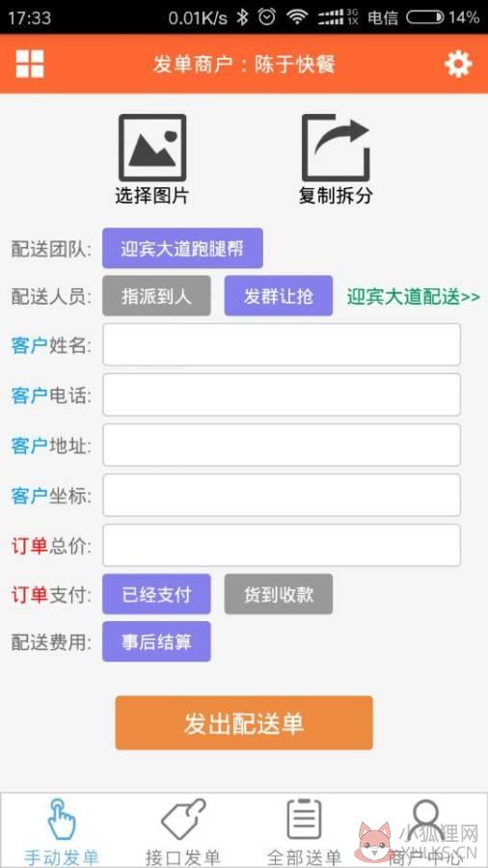The height and width of the screenshot is (868, 488).
Task: Select the 指派到人 delivery option
Action: [x=156, y=296]
